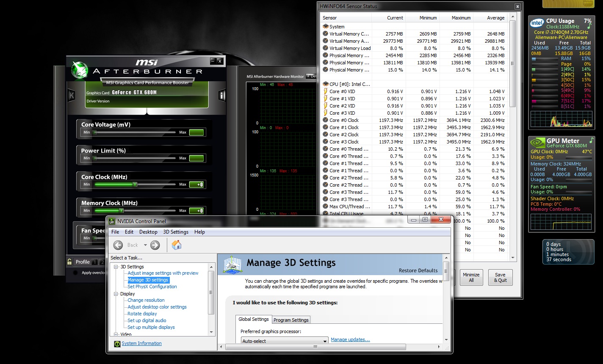Click Restore Defaults in Manage 3D Settings

[418, 270]
